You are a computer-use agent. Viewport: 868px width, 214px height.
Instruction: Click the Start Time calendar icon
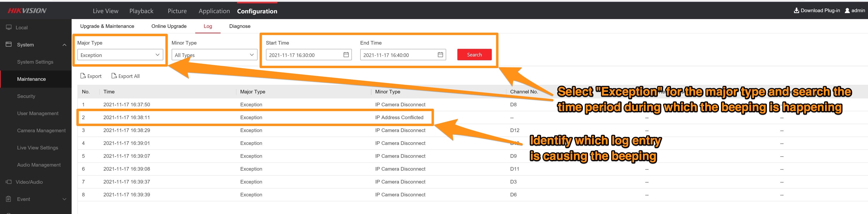coord(346,55)
